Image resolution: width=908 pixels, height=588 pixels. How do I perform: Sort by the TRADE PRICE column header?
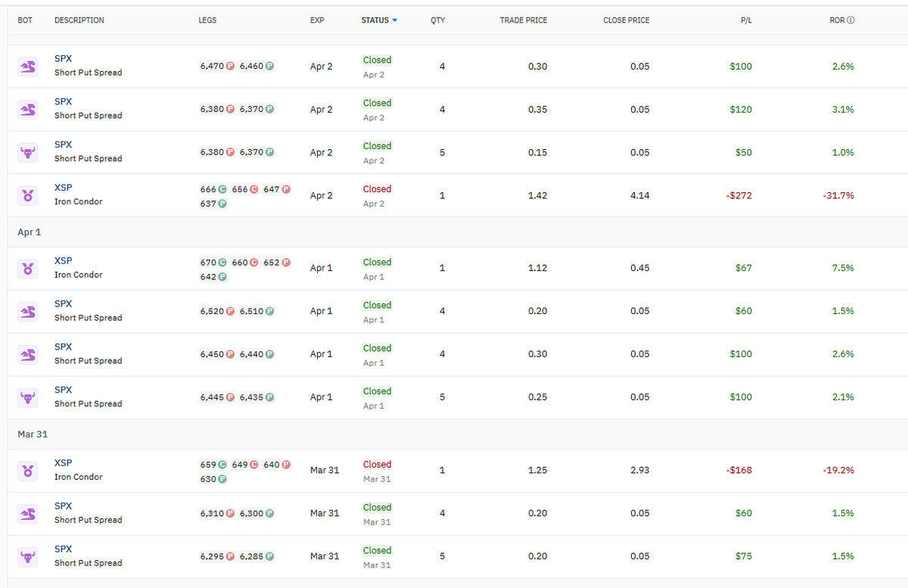click(x=524, y=20)
